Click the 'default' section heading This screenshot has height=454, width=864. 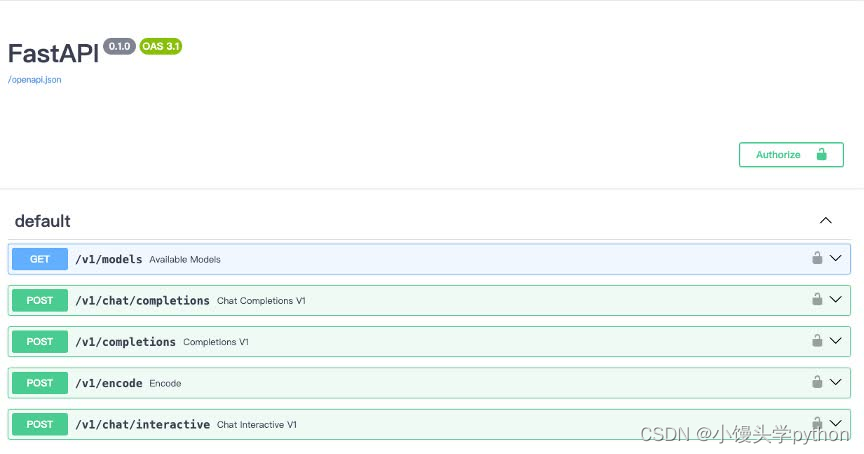(42, 221)
